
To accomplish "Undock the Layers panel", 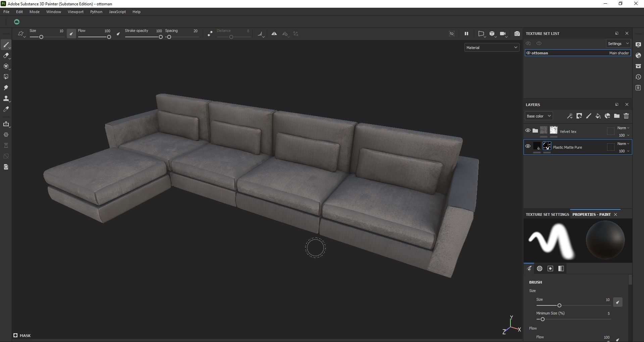I will point(616,104).
